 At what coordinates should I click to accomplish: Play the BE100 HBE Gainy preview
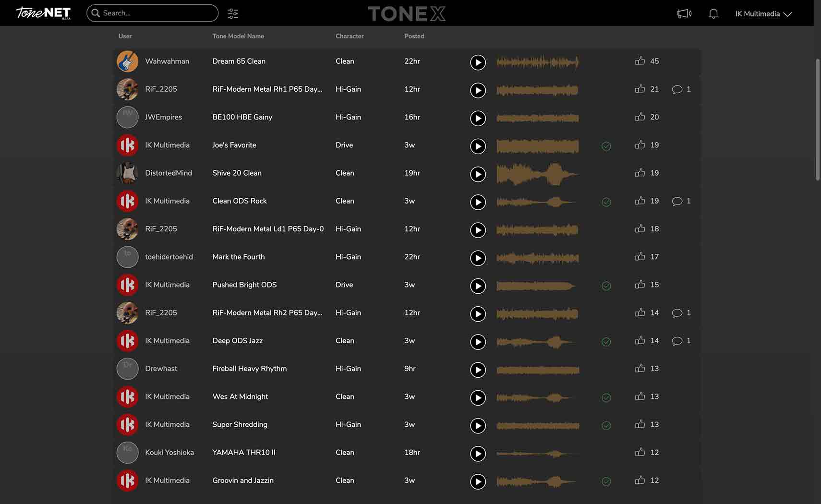click(x=478, y=118)
